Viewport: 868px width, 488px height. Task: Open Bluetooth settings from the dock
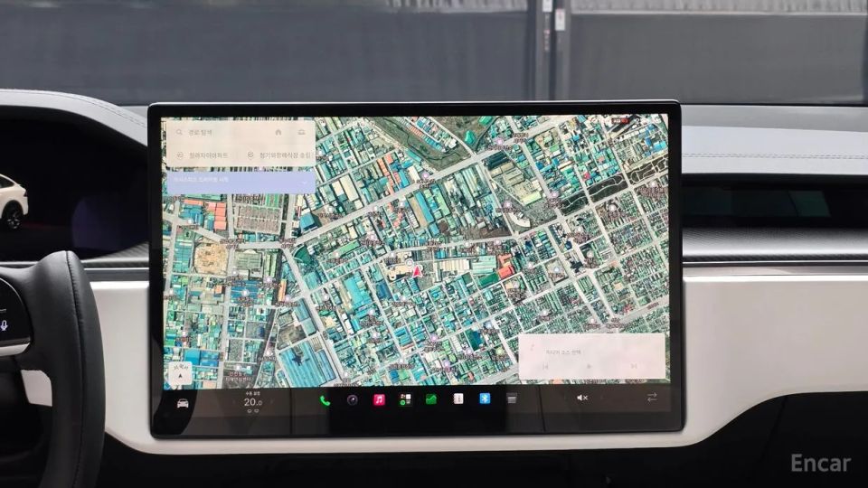pyautogui.click(x=485, y=399)
